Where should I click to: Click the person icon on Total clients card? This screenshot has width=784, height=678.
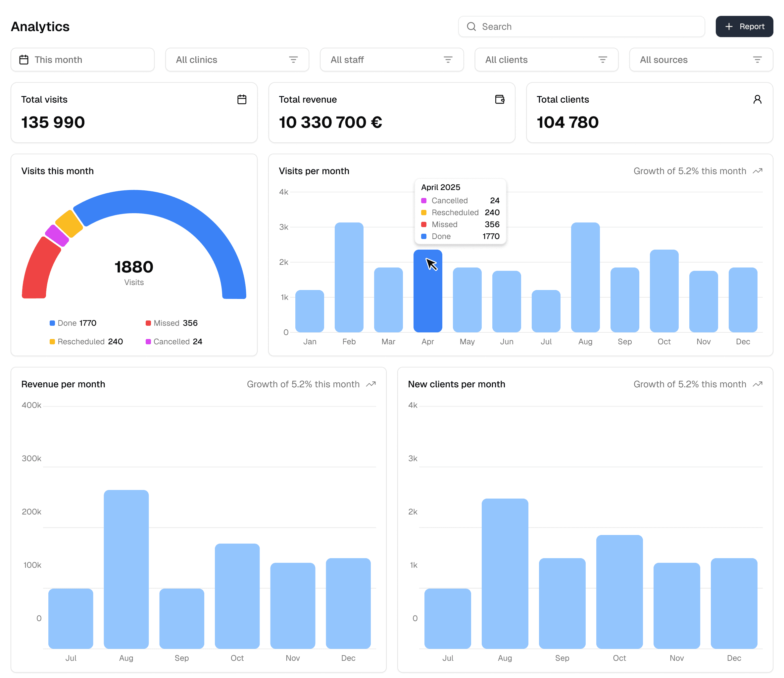758,99
